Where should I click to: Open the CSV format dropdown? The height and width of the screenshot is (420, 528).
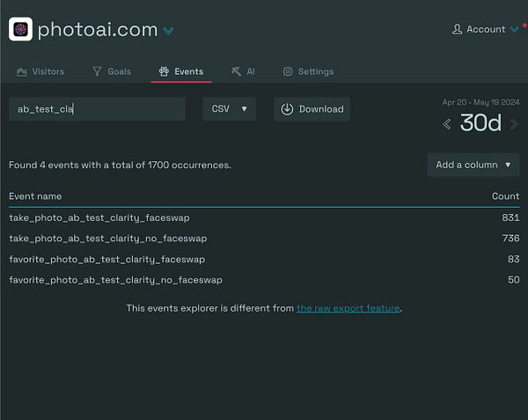tap(229, 109)
